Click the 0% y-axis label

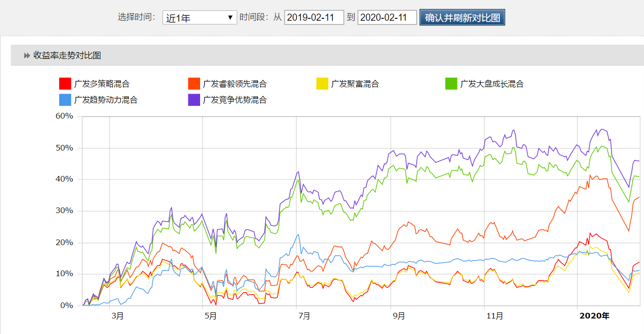[x=67, y=306]
